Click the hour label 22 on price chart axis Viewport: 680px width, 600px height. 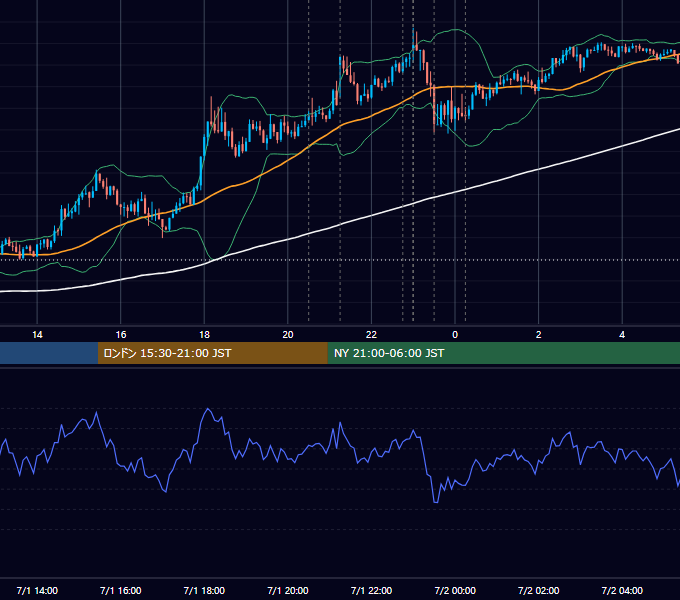point(371,335)
